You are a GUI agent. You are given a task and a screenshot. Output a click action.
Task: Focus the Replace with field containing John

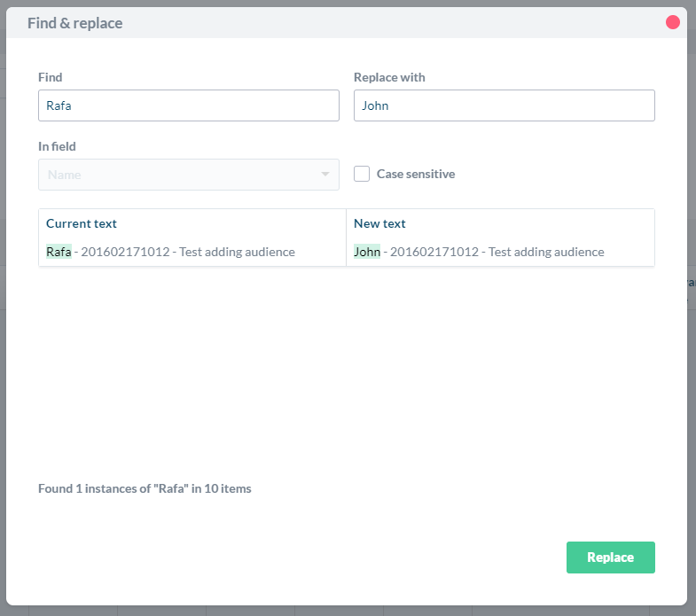tap(504, 105)
